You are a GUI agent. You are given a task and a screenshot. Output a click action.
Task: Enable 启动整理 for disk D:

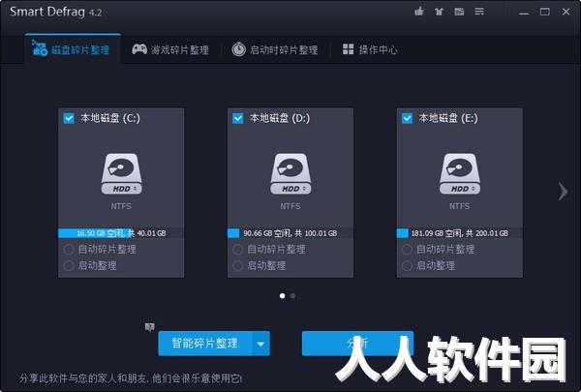[x=237, y=265]
